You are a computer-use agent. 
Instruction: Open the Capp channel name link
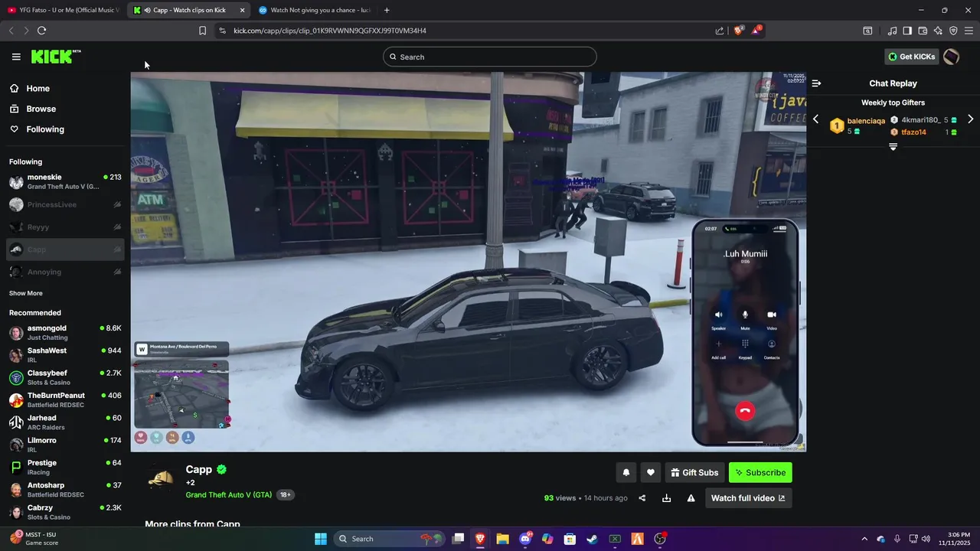point(198,470)
